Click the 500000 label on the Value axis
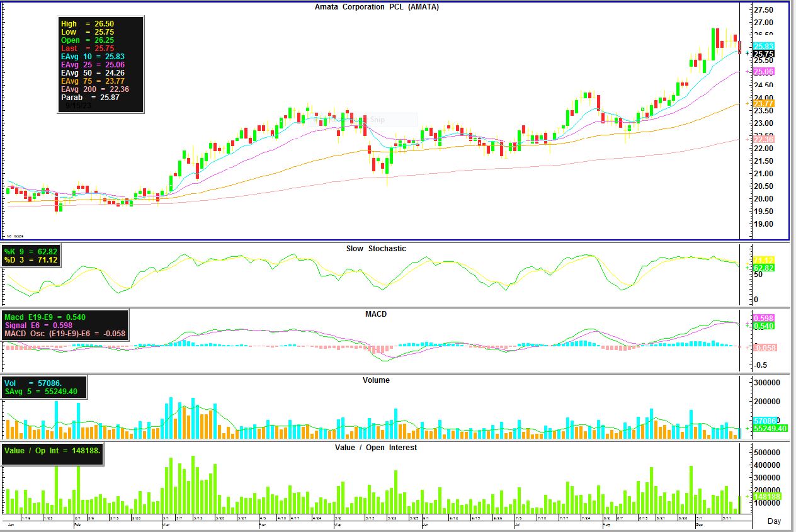 (x=767, y=453)
